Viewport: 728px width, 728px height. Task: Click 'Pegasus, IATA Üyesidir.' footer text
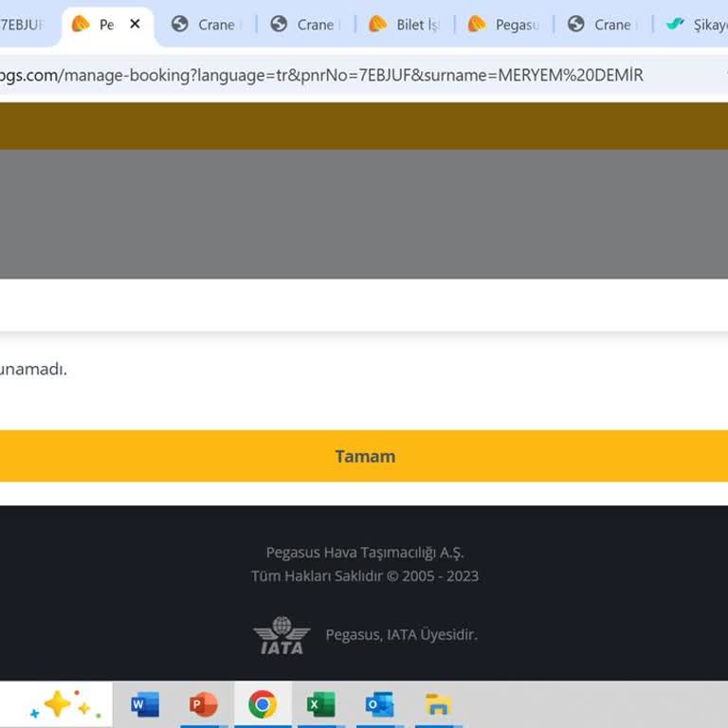pyautogui.click(x=401, y=635)
